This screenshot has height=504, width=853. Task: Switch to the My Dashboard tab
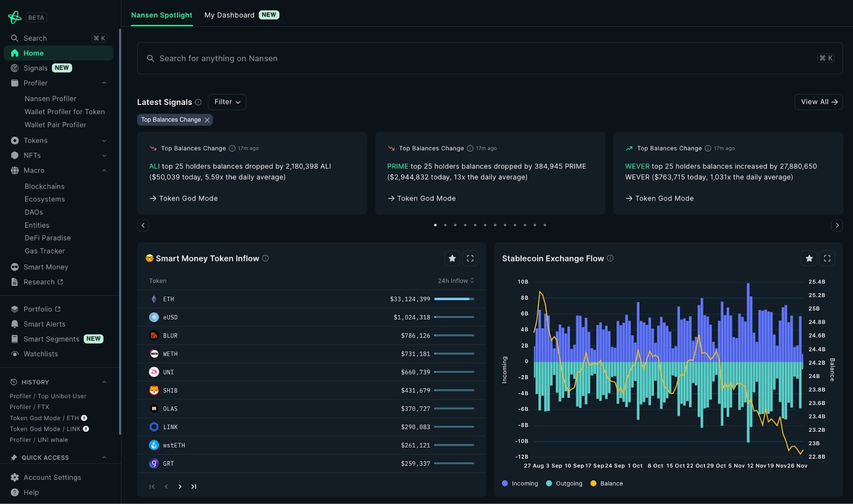pyautogui.click(x=229, y=15)
